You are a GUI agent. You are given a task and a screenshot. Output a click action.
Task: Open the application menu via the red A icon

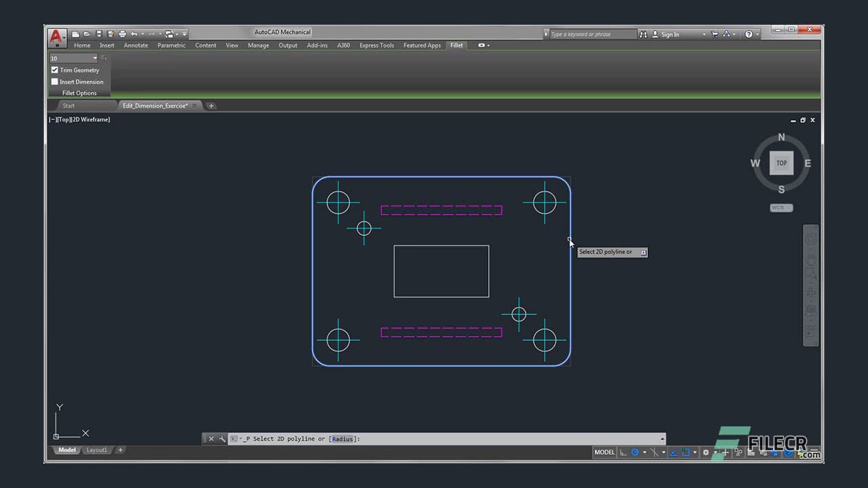point(56,36)
